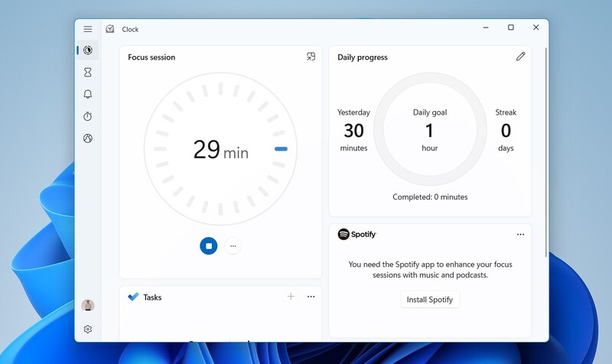The image size is (612, 364).
Task: Switch to the Stopwatch page
Action: [88, 116]
